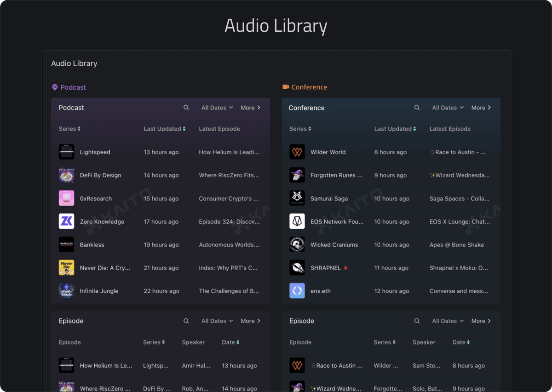Select the orange Conference section label

309,87
